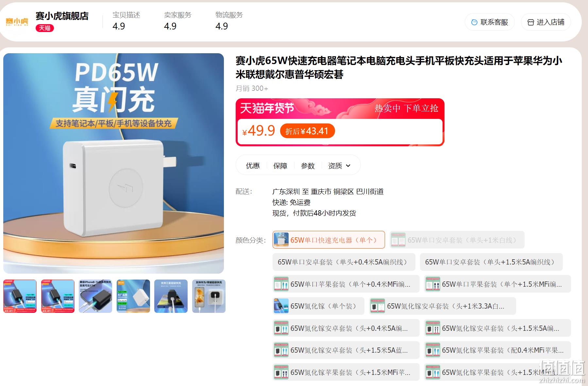Choose 65W单口安卓套装 with 0.4米5A编织线
Screen dimensions: 588x386
[344, 262]
